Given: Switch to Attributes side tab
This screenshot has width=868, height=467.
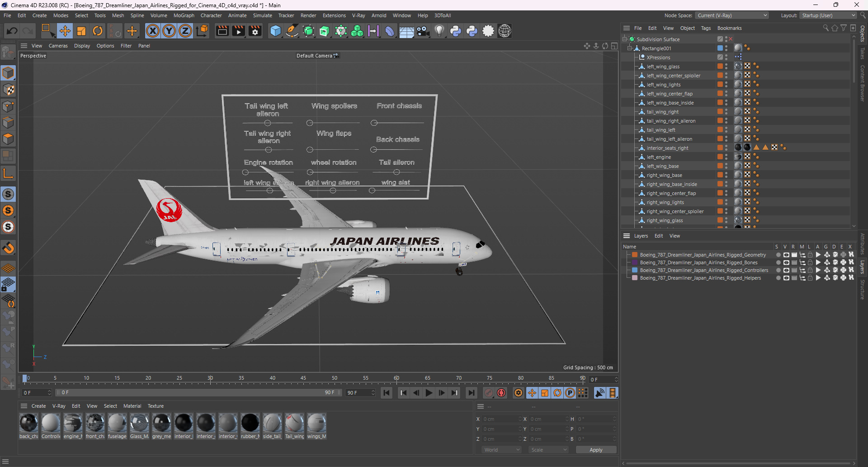Looking at the screenshot, I should (x=863, y=244).
